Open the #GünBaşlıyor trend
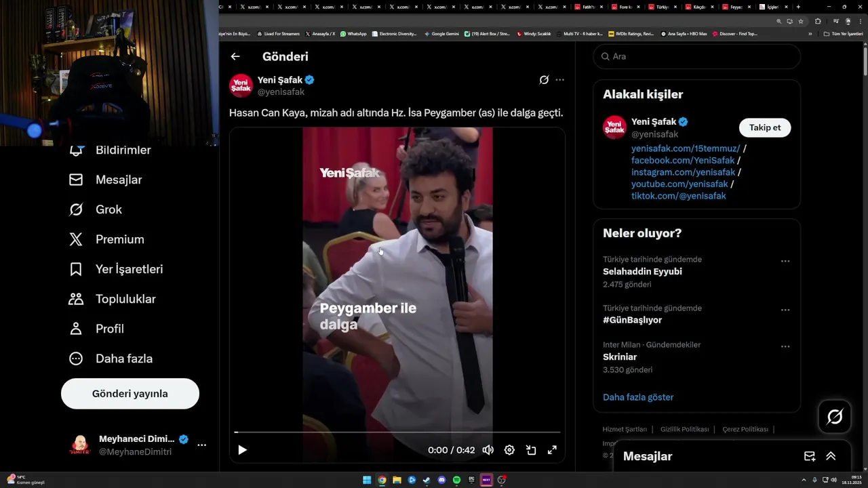 click(632, 320)
